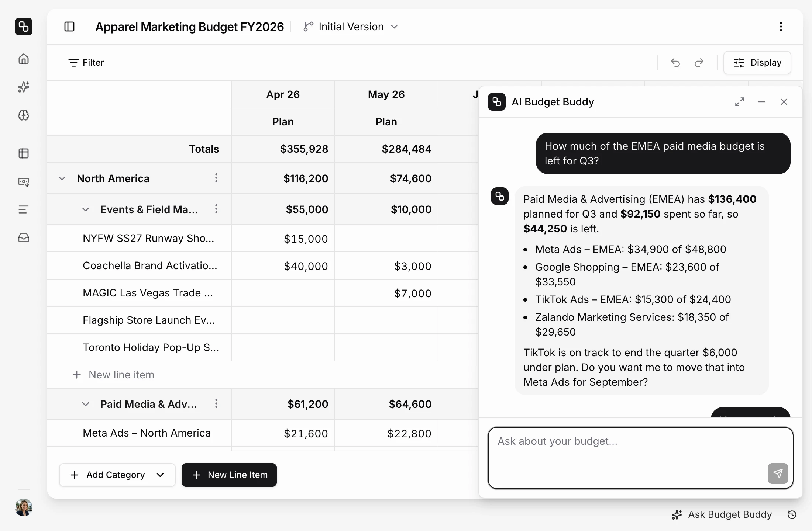This screenshot has width=812, height=531.
Task: Expand AI Budget Buddy panel fullscreen
Action: click(739, 102)
